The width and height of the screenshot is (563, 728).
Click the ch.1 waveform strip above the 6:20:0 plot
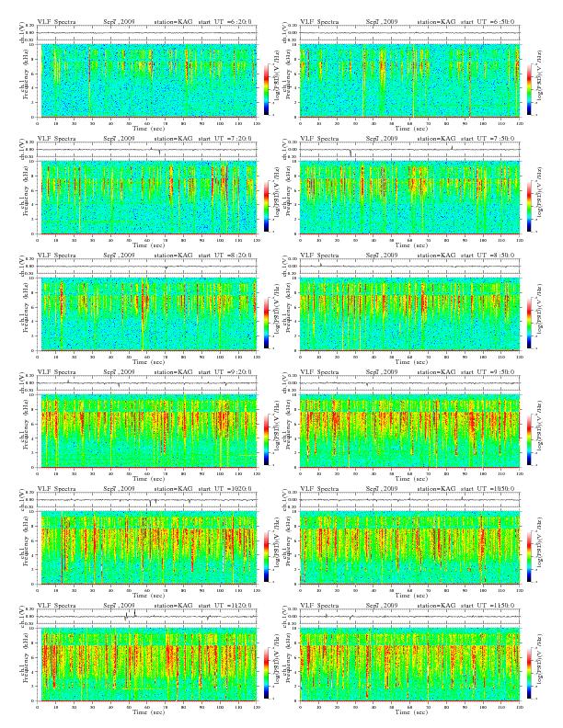[x=147, y=33]
